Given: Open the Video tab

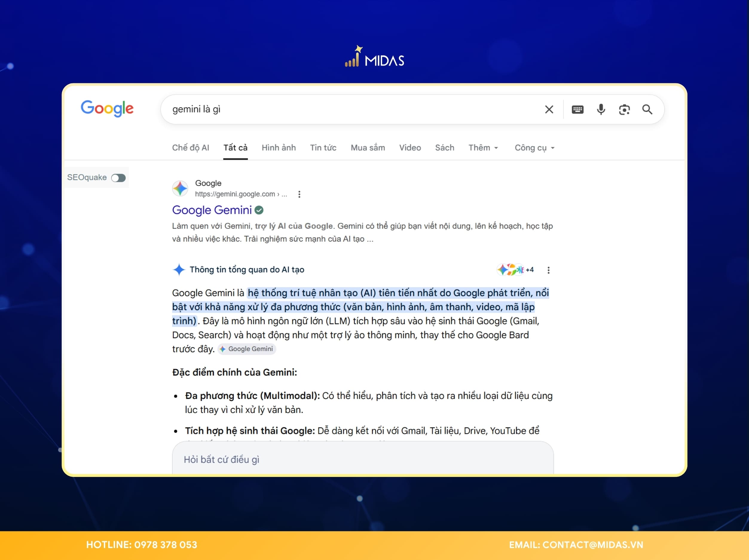Looking at the screenshot, I should click(410, 148).
